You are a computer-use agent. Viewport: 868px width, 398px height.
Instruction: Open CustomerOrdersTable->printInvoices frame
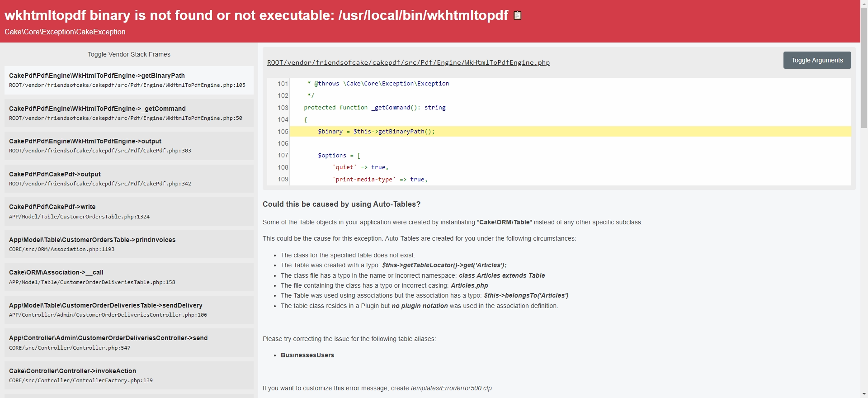(x=129, y=244)
